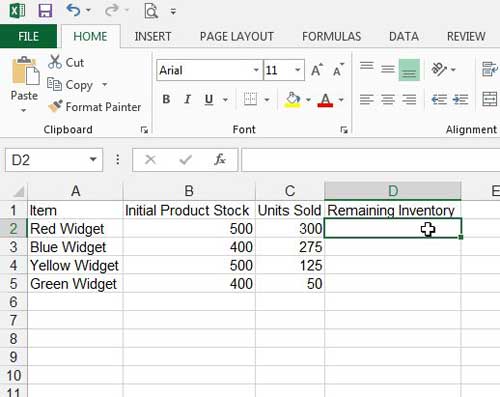Apply cell borders with the Borders icon

click(x=250, y=99)
